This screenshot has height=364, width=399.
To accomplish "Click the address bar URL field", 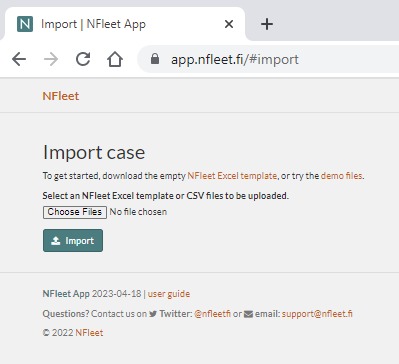I will point(268,59).
